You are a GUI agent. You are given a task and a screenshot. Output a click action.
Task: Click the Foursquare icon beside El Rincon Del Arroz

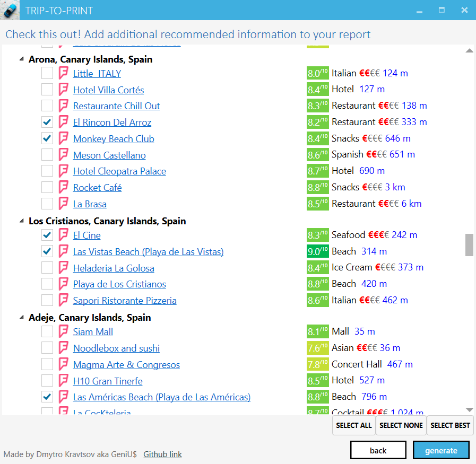[64, 122]
